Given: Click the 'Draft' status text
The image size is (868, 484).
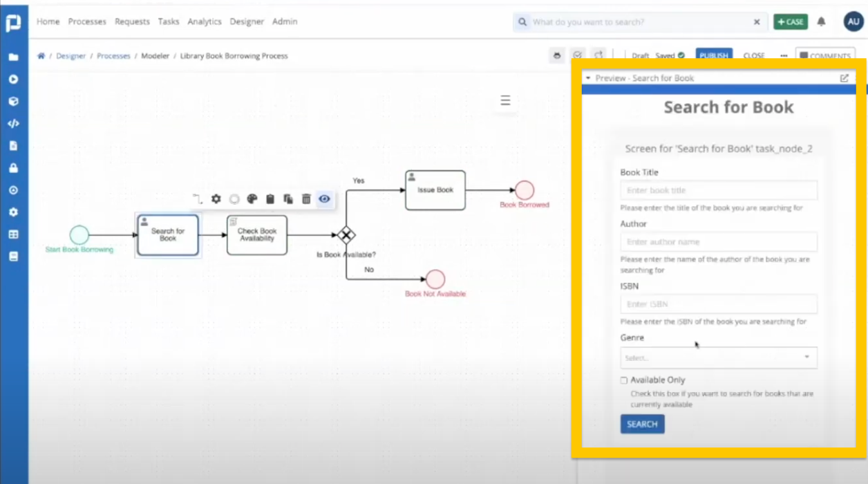Looking at the screenshot, I should pos(640,56).
